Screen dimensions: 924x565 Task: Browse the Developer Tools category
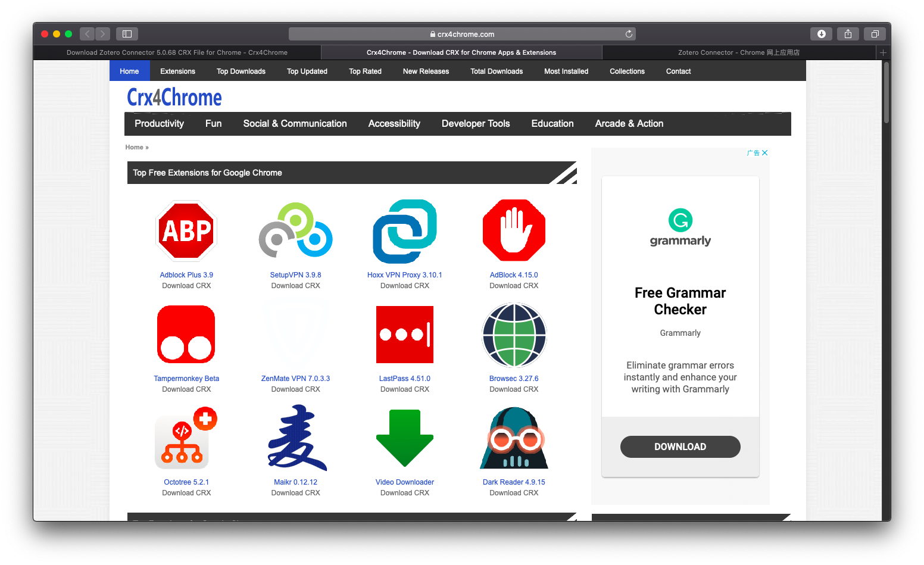[476, 123]
